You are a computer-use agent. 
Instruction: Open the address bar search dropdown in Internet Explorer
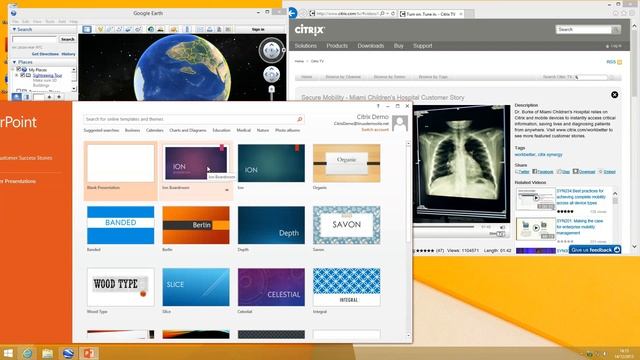click(387, 13)
